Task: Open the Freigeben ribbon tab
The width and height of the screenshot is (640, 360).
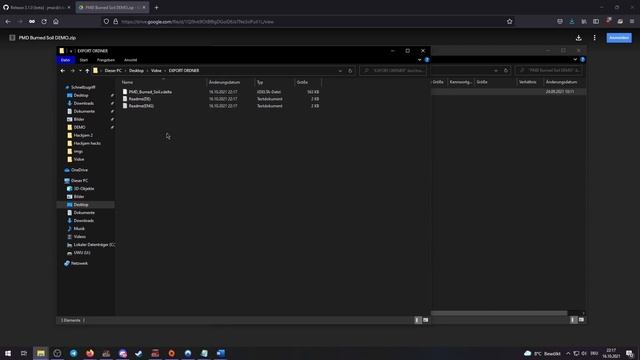Action: [106, 60]
